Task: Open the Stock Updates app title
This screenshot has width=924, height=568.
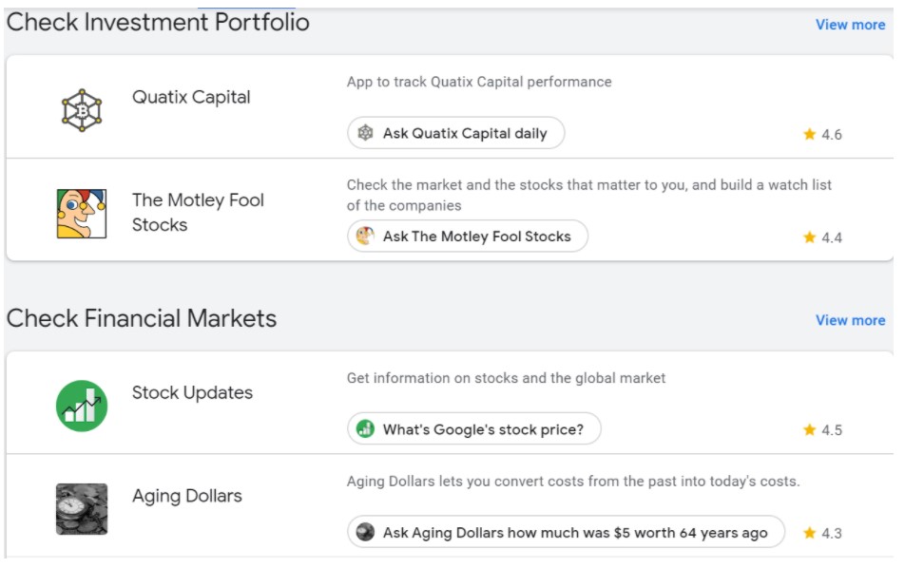Action: point(192,392)
